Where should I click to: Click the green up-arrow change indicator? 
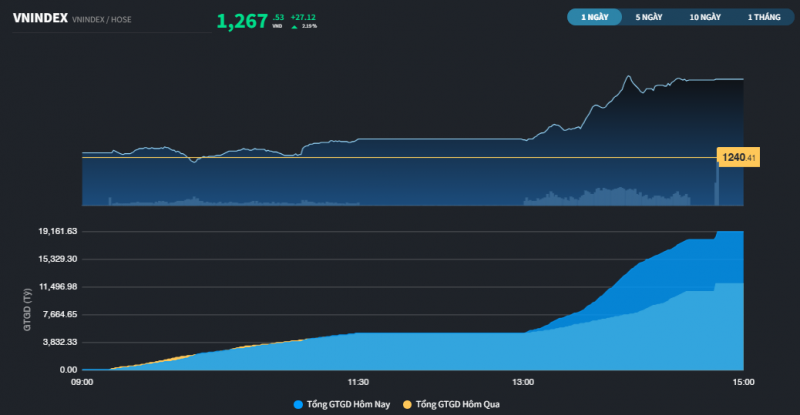click(x=294, y=26)
